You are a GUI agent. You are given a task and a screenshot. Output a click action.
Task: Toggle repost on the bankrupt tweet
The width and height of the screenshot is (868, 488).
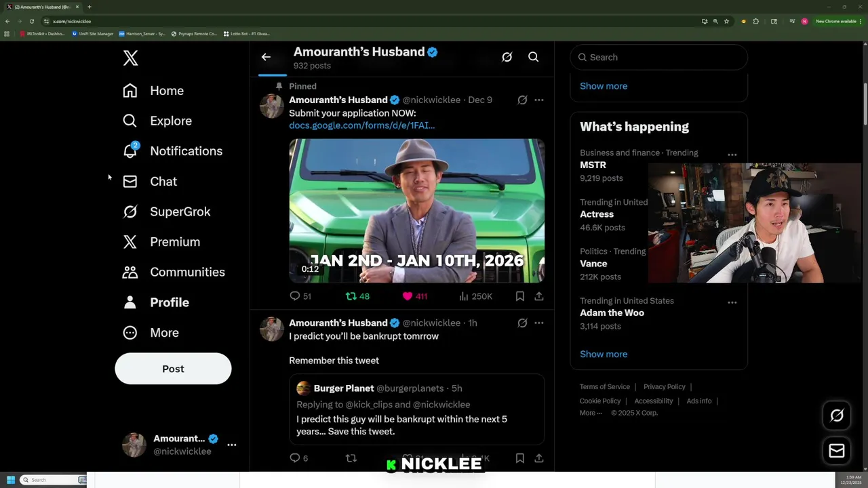click(x=351, y=458)
